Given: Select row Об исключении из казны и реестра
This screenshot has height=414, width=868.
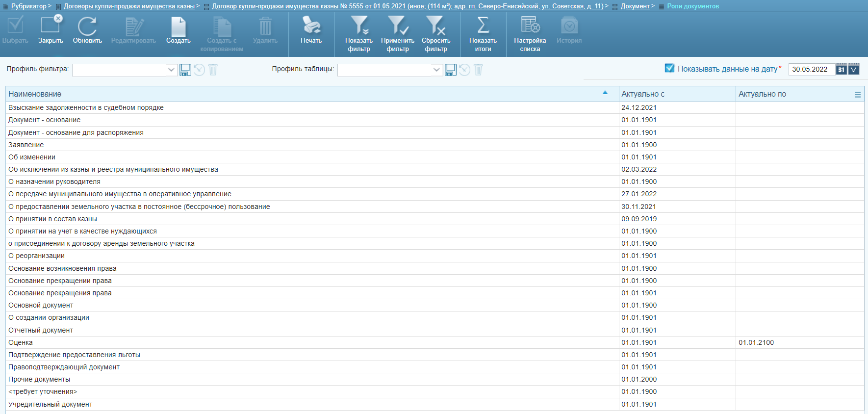Looking at the screenshot, I should [x=434, y=169].
